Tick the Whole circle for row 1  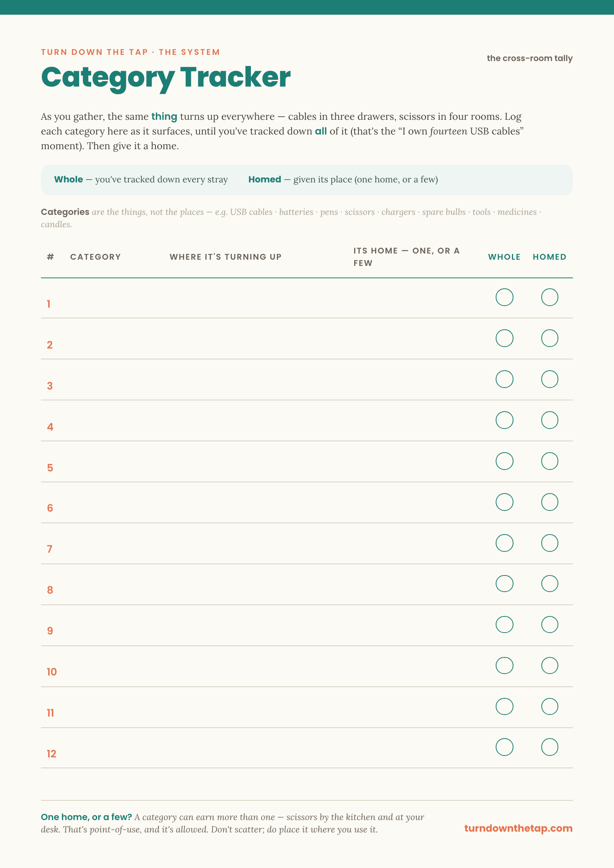[x=504, y=297]
